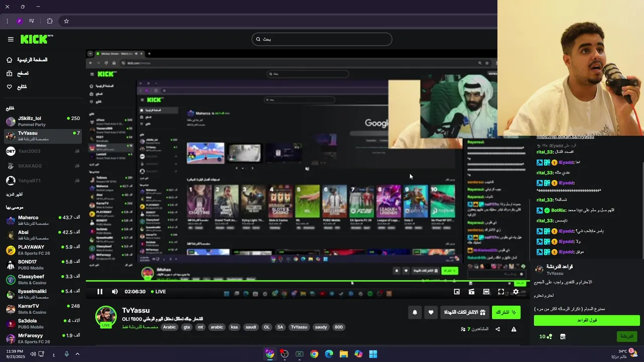Open the Kick sidebar hamburger menu
The height and width of the screenshot is (362, 644).
11,39
